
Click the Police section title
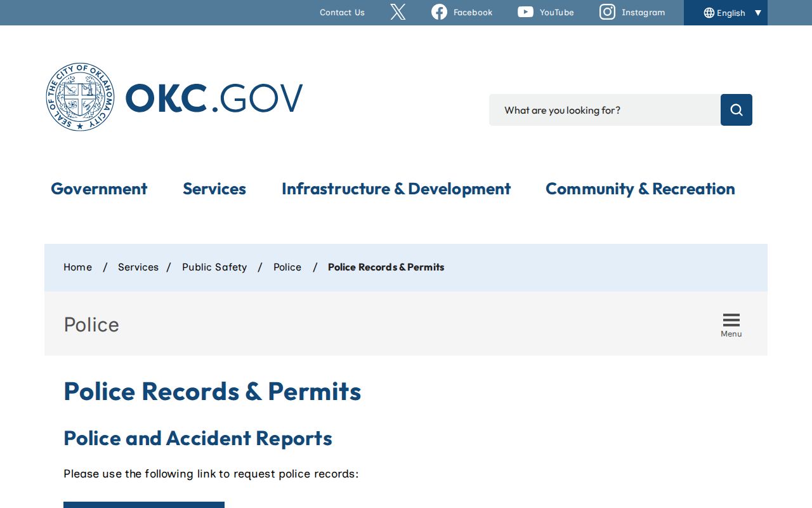(x=91, y=324)
